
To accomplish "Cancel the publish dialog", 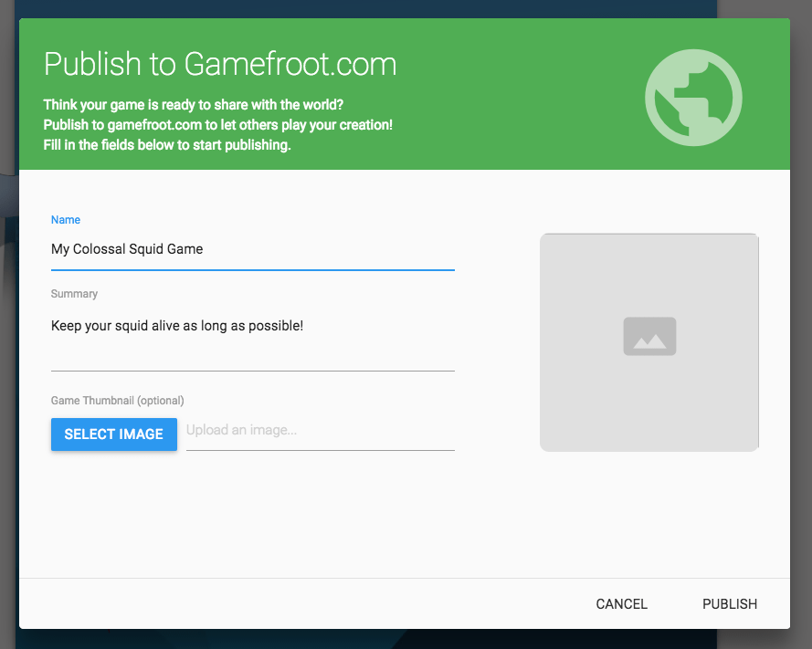I will tap(621, 603).
